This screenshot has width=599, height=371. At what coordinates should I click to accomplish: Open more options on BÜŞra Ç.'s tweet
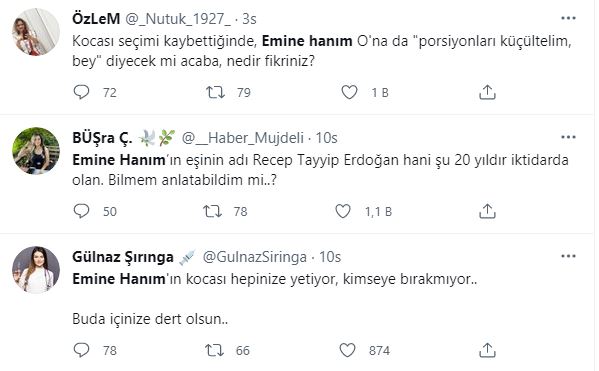pos(568,137)
